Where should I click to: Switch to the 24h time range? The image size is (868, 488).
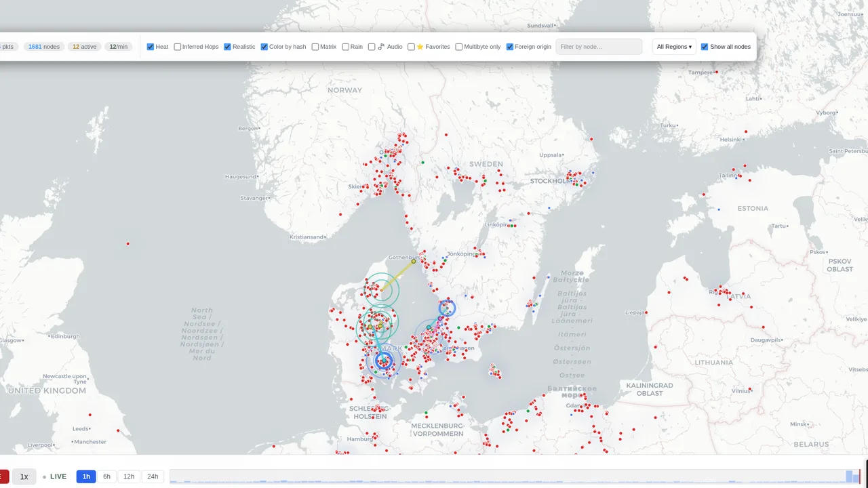coord(153,476)
